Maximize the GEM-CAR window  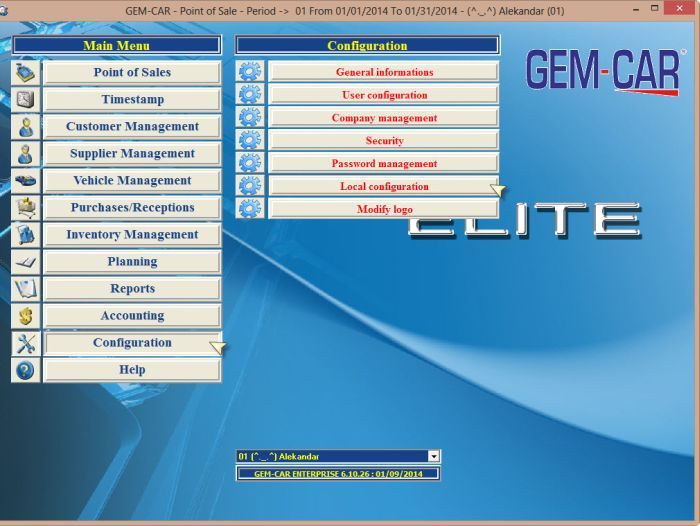(x=654, y=8)
